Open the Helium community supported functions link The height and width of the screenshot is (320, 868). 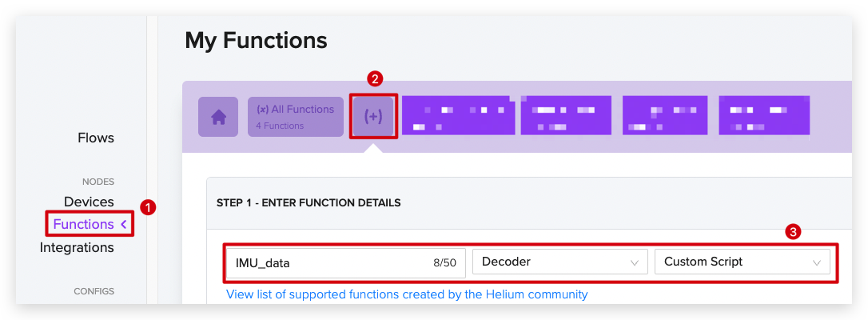click(x=407, y=294)
